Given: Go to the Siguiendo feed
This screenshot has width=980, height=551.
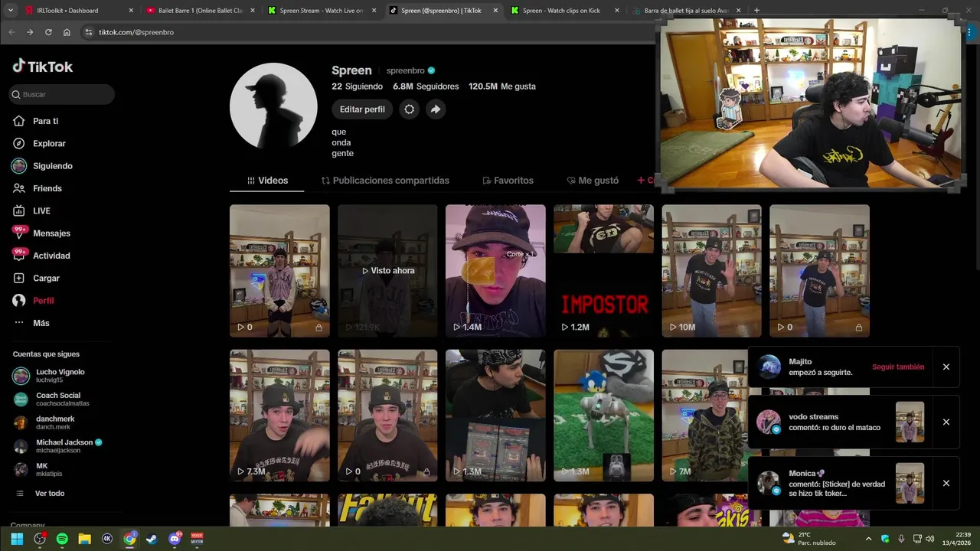Looking at the screenshot, I should click(52, 166).
